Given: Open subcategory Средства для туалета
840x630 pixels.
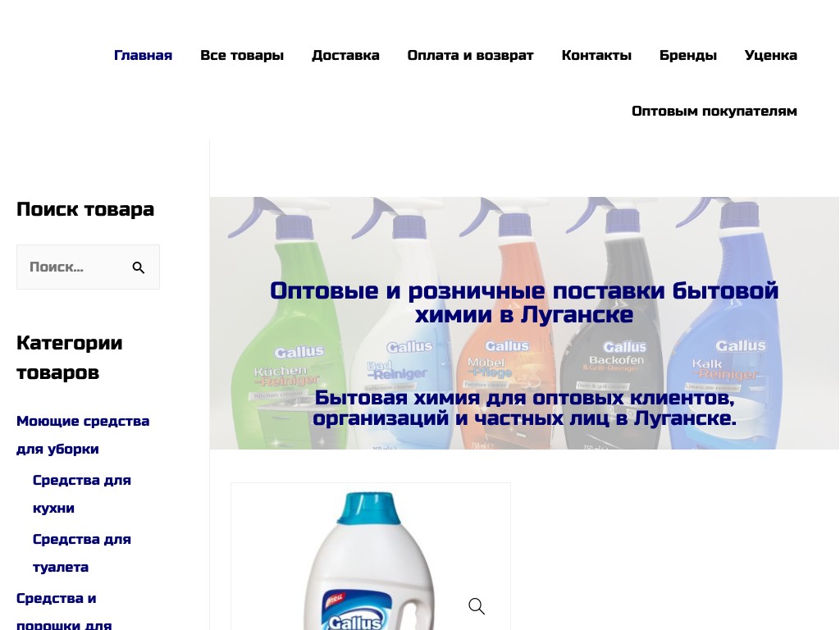Looking at the screenshot, I should (82, 553).
